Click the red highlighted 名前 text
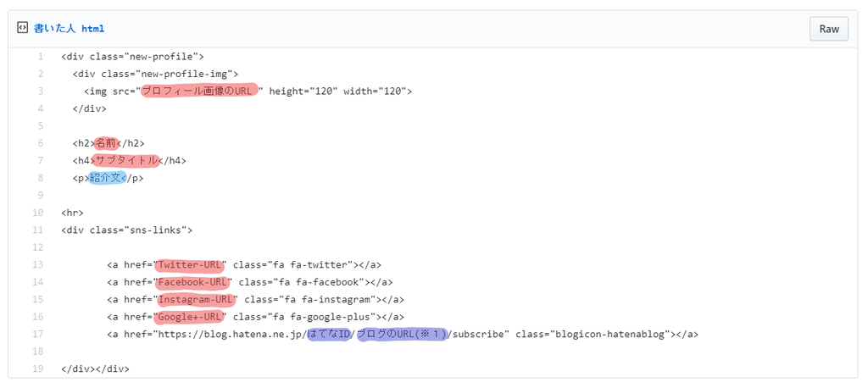Screen dimensions: 868x388 pos(106,143)
